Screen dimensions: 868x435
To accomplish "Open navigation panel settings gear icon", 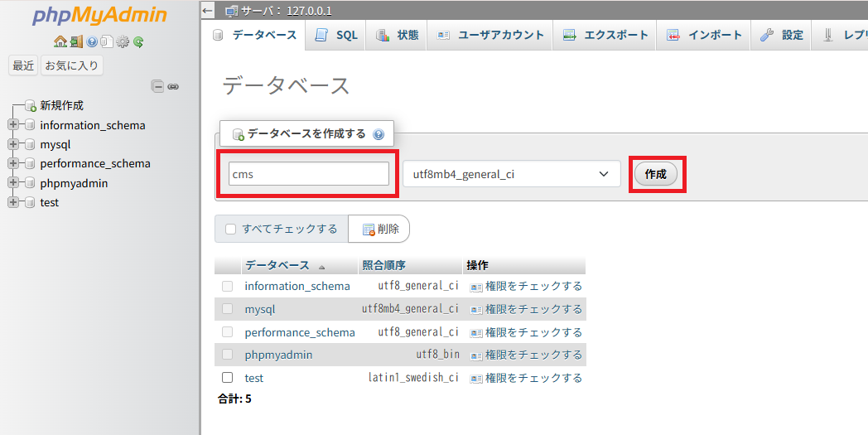I will click(123, 41).
